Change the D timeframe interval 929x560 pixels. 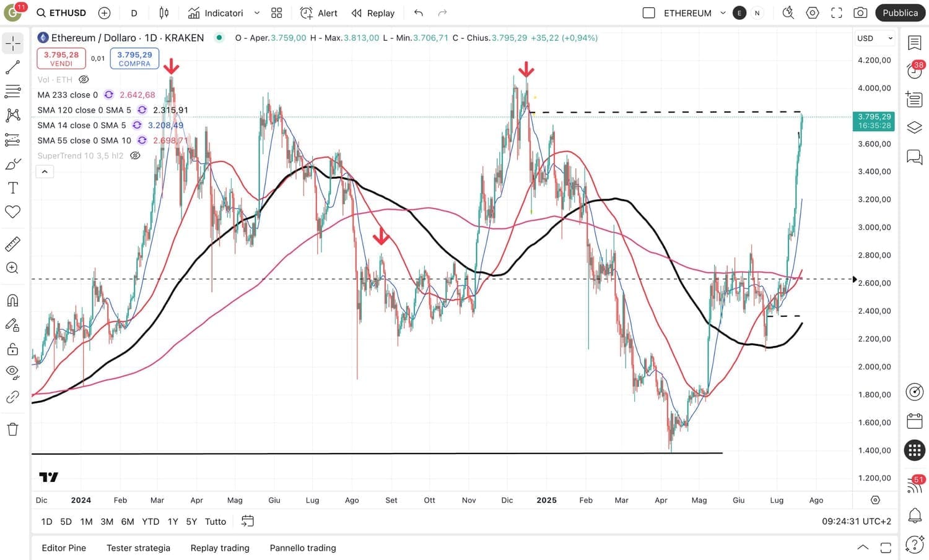coord(134,13)
